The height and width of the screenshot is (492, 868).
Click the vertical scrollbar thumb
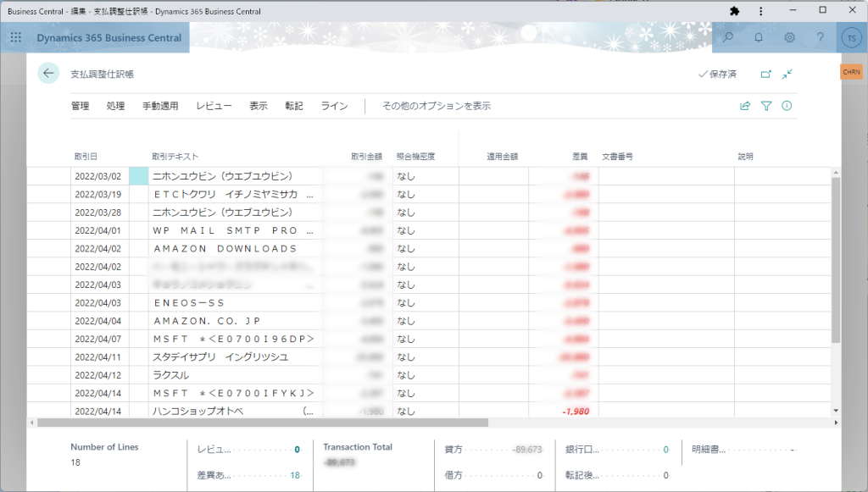[x=836, y=260]
